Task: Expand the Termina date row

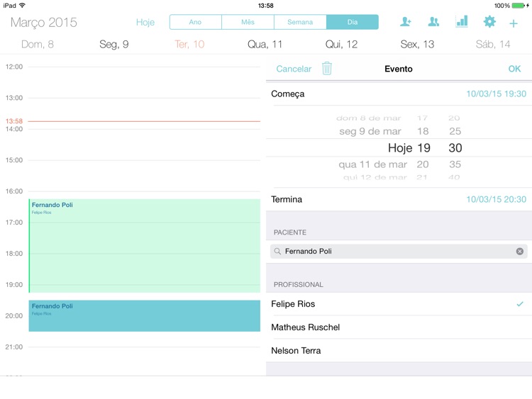Action: (x=399, y=199)
